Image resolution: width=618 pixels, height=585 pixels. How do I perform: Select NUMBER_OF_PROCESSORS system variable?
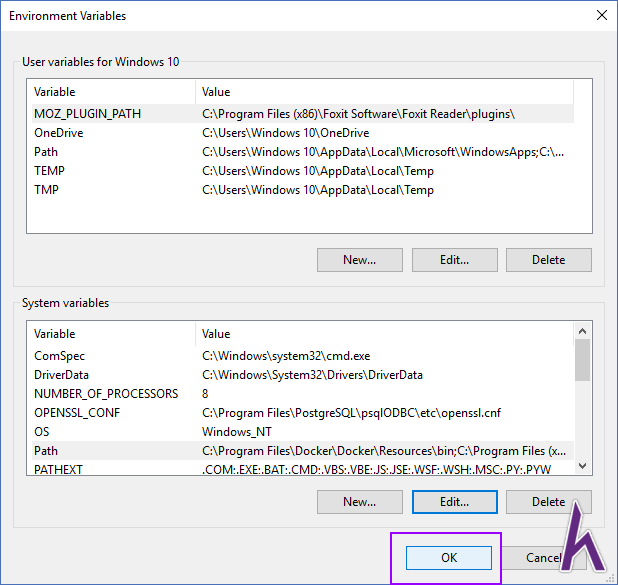(x=303, y=393)
